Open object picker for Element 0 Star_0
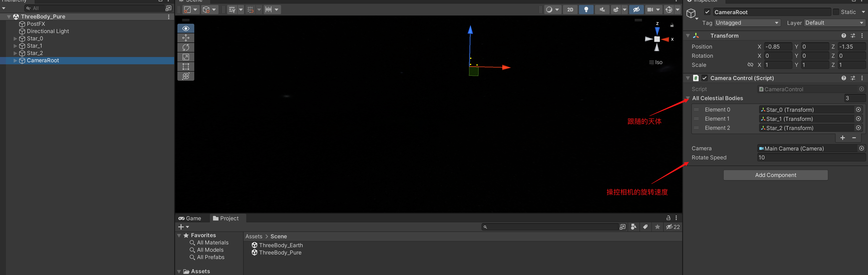Viewport: 868px width, 275px height. click(x=859, y=110)
